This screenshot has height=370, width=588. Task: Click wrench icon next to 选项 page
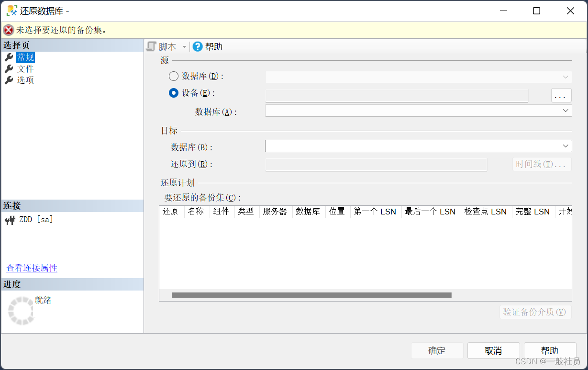[9, 80]
